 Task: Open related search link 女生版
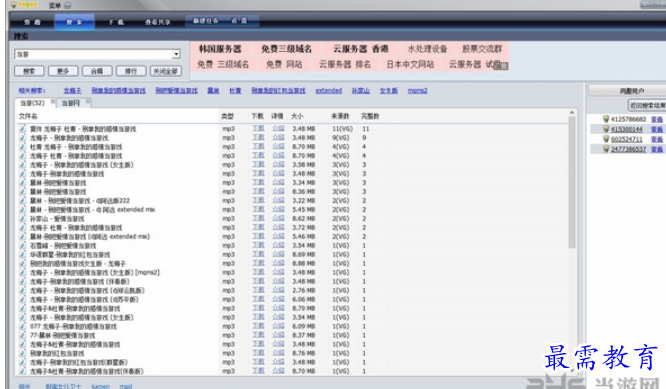tap(389, 90)
